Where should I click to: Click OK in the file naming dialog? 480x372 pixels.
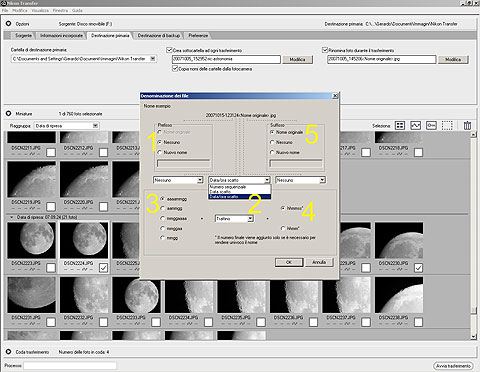pyautogui.click(x=289, y=262)
